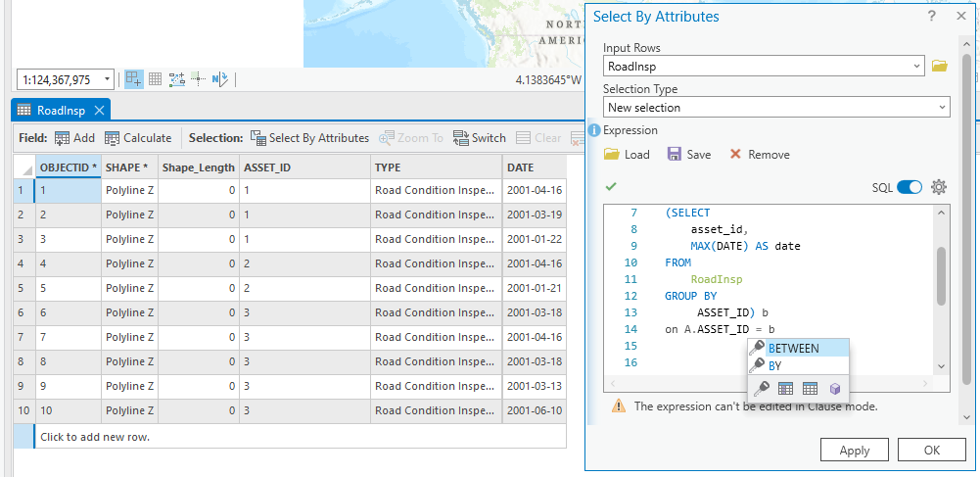
Task: Switch to the RoadInsp table tab
Action: point(61,110)
